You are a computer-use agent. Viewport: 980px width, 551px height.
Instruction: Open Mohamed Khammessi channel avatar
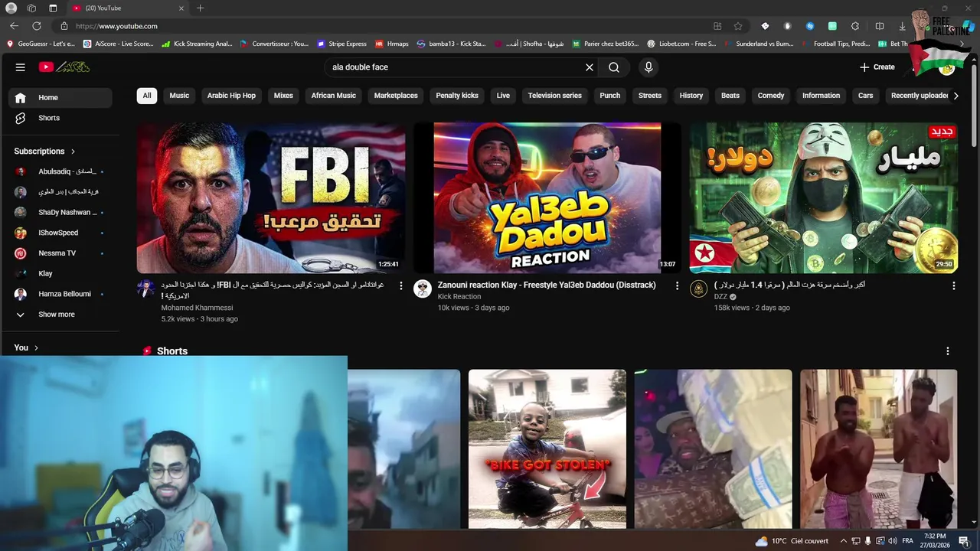click(146, 289)
